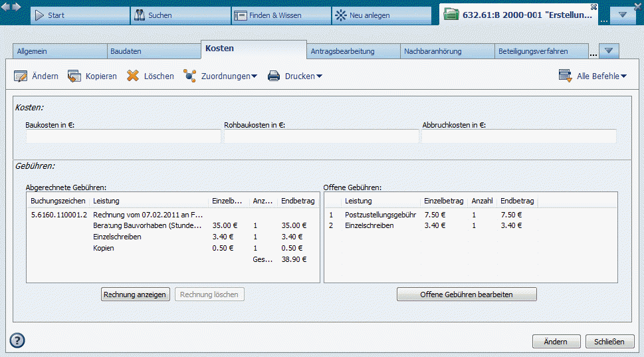Expand the Zuordnungen dropdown arrow

coord(254,77)
